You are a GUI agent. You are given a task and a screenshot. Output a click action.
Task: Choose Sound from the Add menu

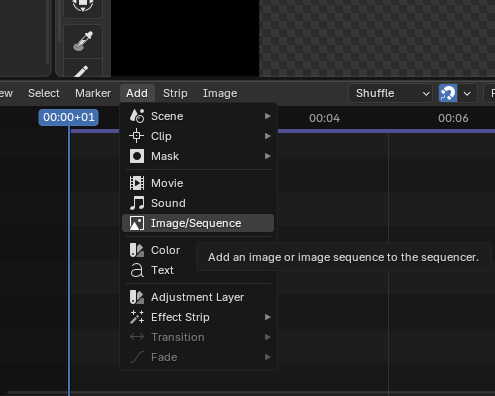point(198,203)
